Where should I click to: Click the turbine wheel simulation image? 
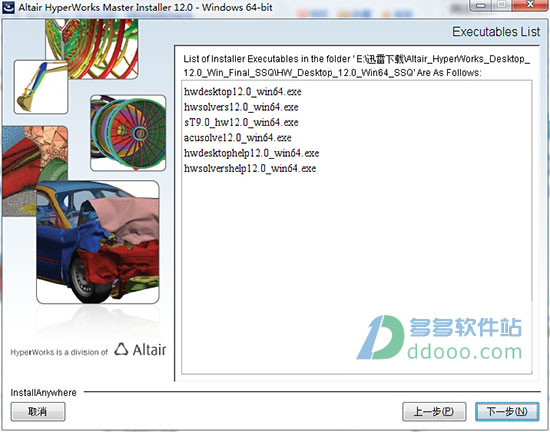(x=128, y=133)
